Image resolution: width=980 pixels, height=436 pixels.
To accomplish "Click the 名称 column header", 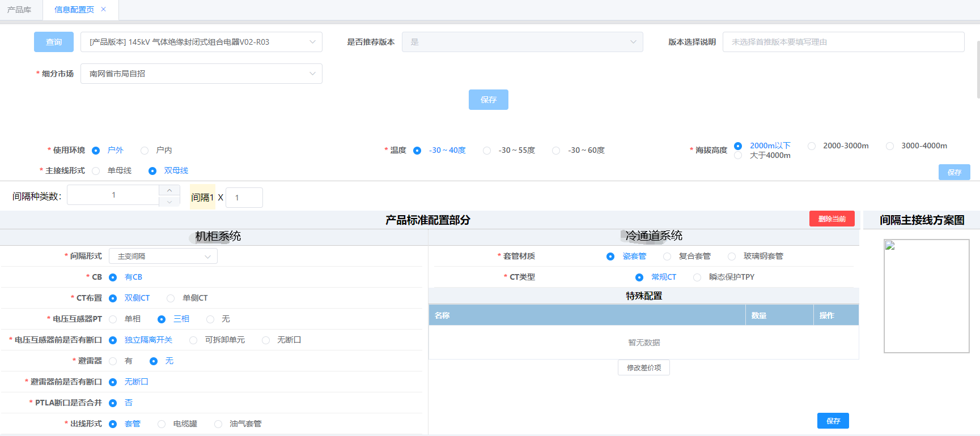I will pyautogui.click(x=587, y=315).
